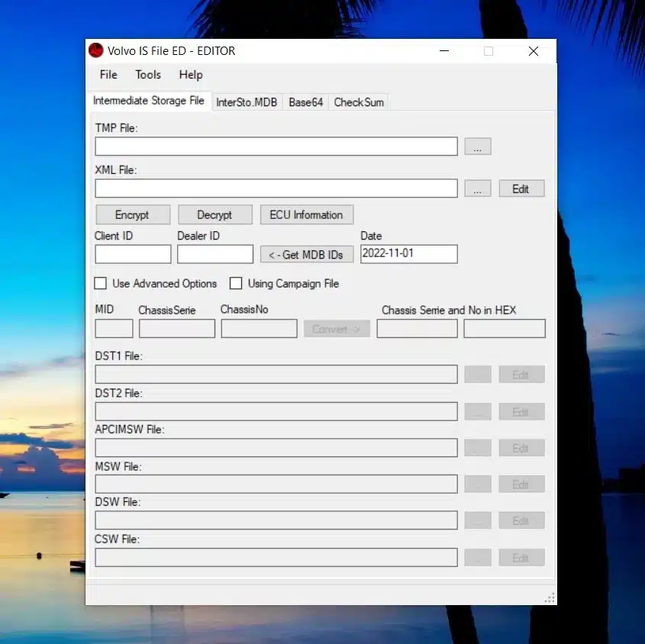The width and height of the screenshot is (645, 644).
Task: Click Edit next to the XML File field
Action: pos(521,188)
